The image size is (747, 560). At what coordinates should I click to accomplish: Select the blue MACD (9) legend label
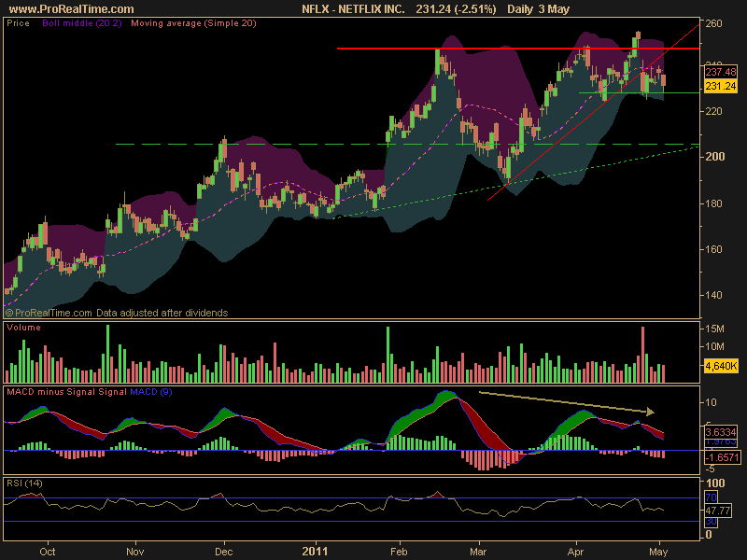[151, 392]
